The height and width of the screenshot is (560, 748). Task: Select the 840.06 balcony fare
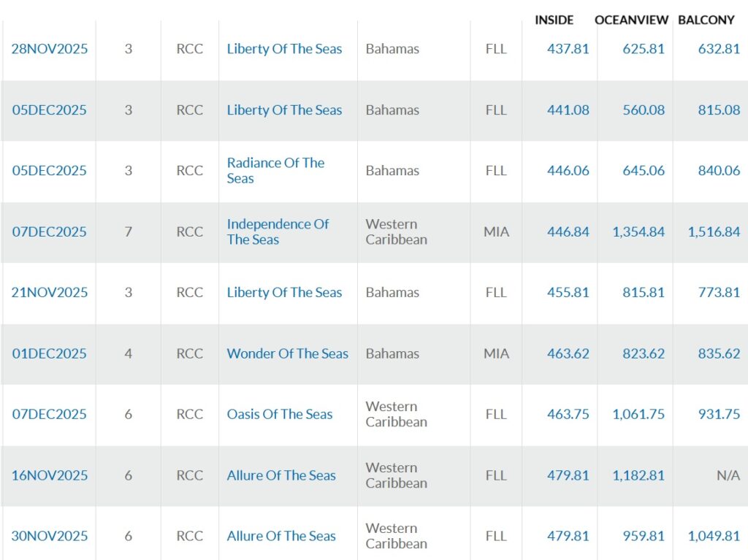coord(718,171)
